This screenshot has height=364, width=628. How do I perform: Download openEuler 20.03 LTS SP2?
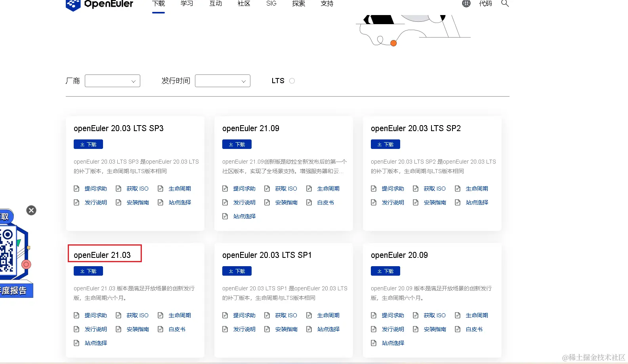pos(386,144)
